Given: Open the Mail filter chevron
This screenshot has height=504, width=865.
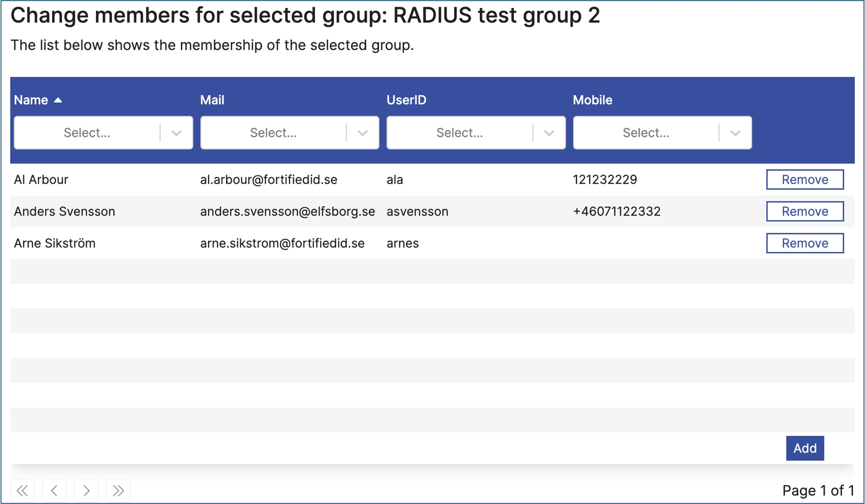Looking at the screenshot, I should tap(363, 133).
